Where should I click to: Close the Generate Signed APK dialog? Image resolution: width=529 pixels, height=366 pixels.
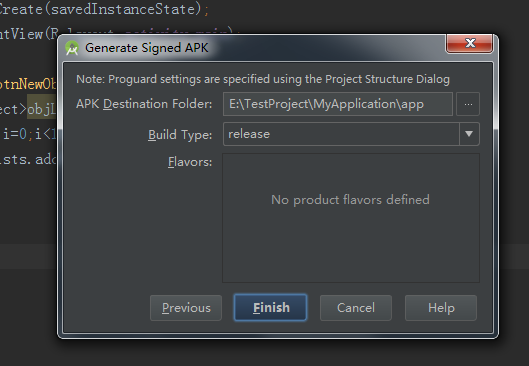pyautogui.click(x=469, y=44)
